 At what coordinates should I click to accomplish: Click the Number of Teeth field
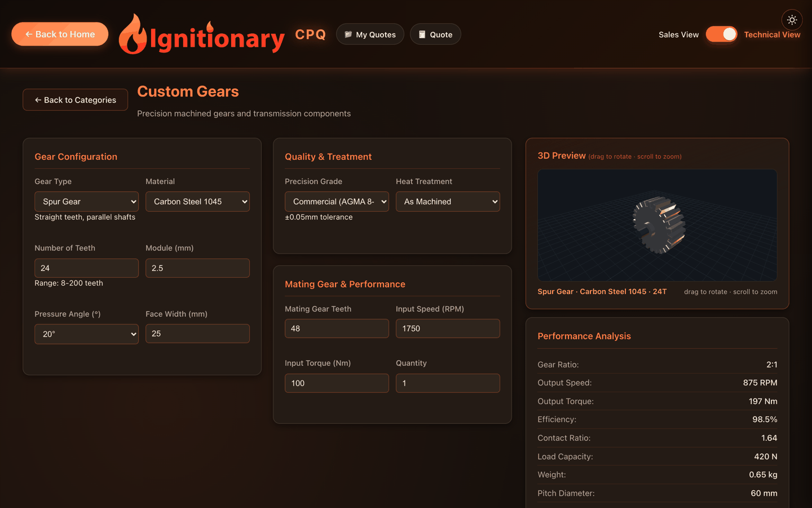(x=86, y=268)
